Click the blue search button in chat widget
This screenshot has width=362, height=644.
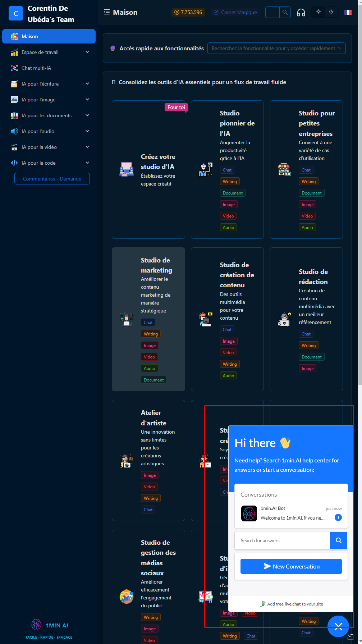tap(338, 540)
